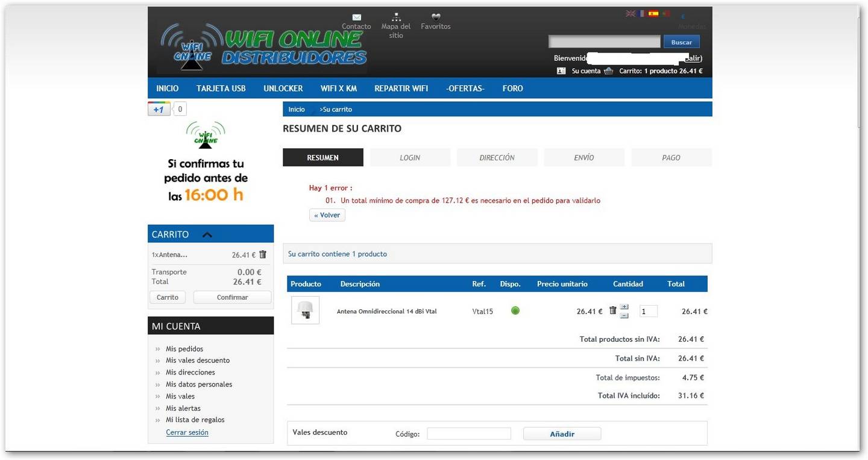Image resolution: width=868 pixels, height=460 pixels.
Task: Select the DIRECCIÓN checkout step
Action: coord(497,157)
